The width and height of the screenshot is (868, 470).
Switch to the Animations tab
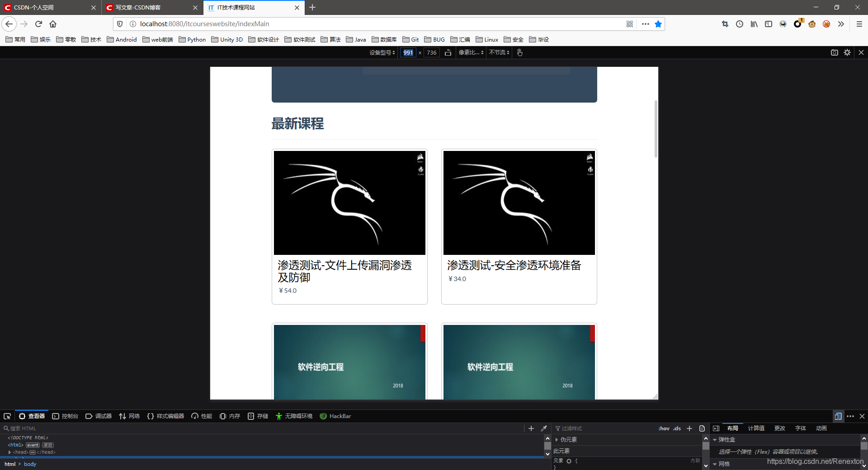821,428
